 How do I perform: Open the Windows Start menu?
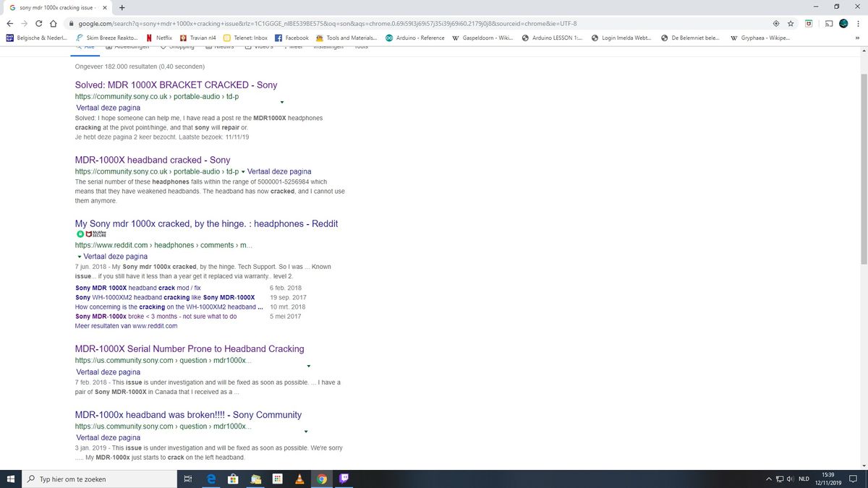(10, 479)
